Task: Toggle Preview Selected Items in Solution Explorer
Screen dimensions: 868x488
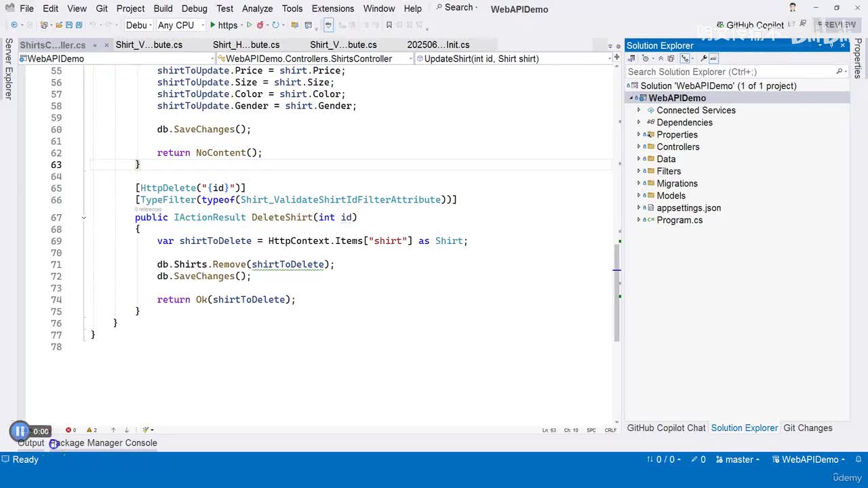Action: tap(714, 58)
